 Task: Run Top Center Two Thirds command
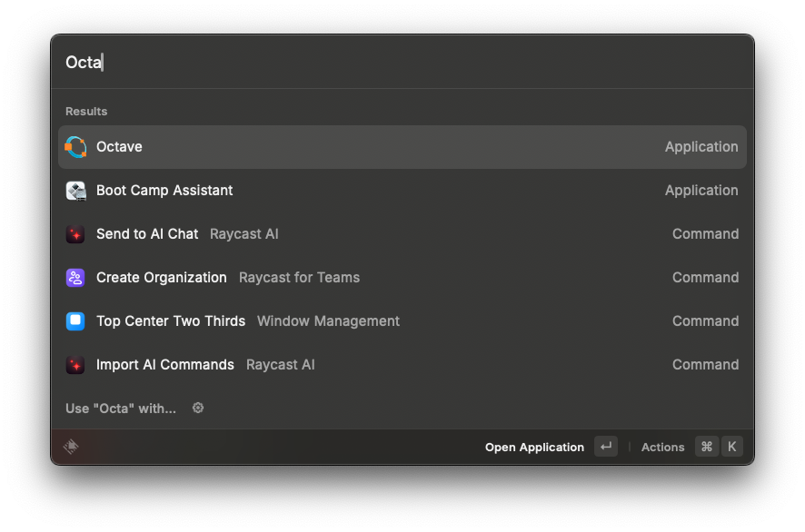[402, 321]
